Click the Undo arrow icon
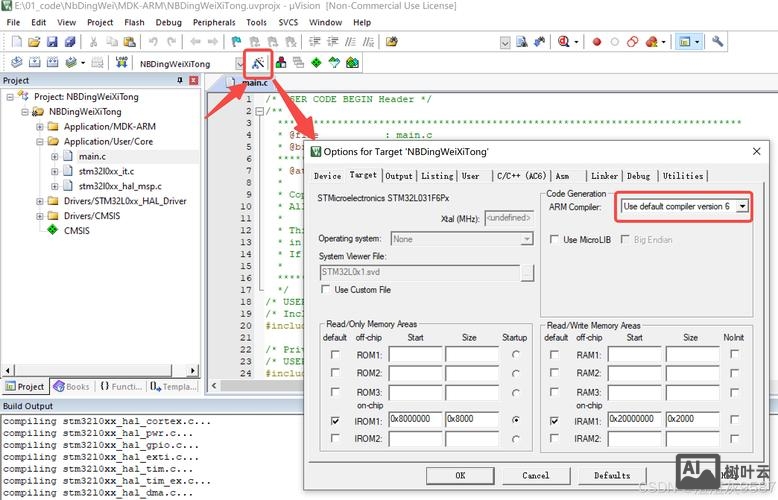Screen dimensions: 778x500 [x=153, y=42]
